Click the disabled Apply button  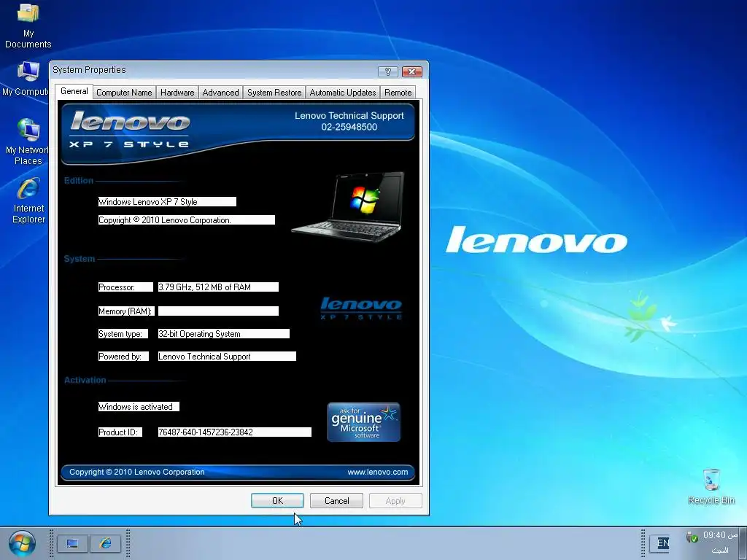point(395,500)
